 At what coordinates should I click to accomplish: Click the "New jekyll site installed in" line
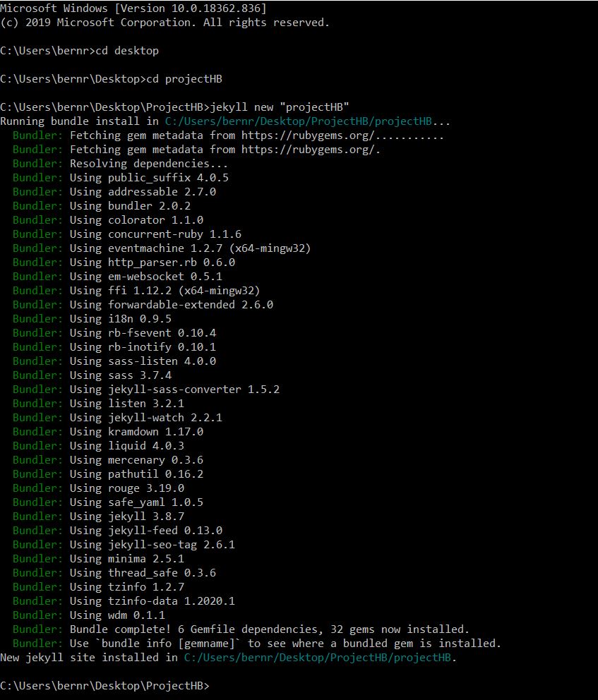coord(228,658)
